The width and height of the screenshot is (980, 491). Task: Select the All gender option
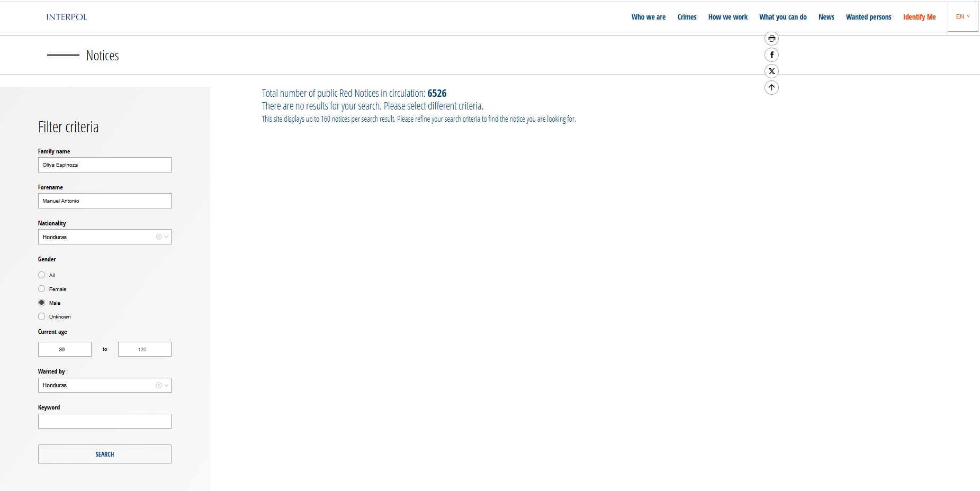coord(42,275)
